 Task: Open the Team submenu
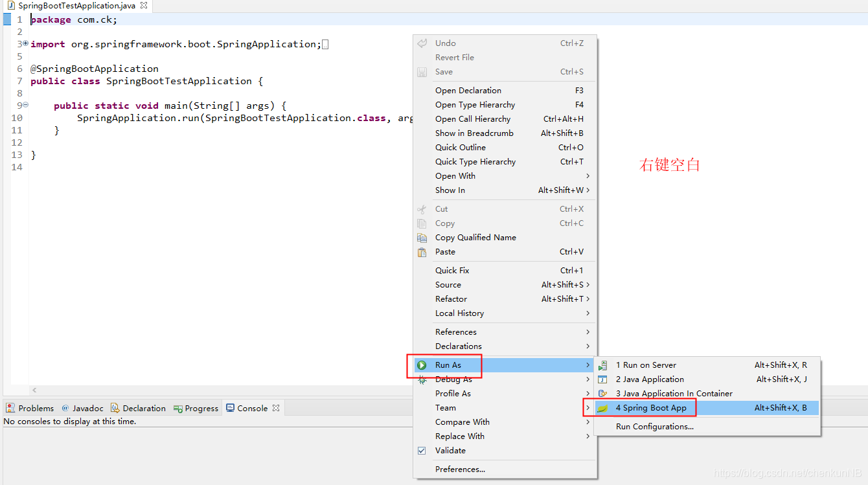tap(505, 408)
